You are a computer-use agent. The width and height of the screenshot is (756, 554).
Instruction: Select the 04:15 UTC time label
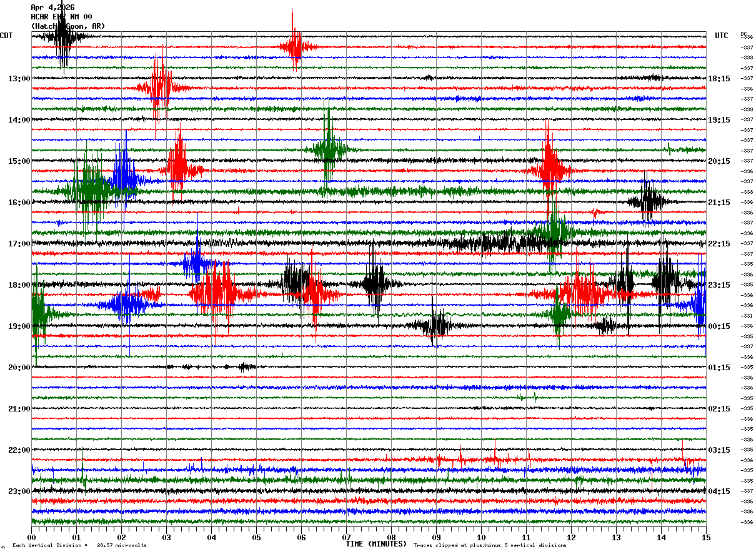(719, 491)
